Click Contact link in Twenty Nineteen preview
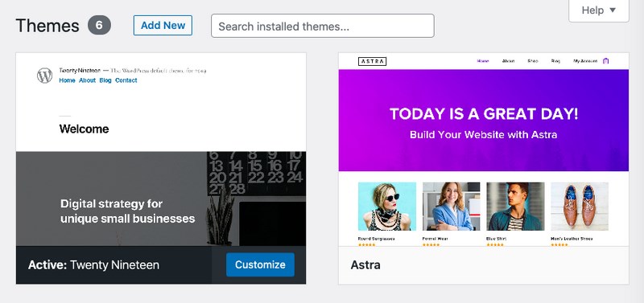The width and height of the screenshot is (644, 303). coord(126,80)
